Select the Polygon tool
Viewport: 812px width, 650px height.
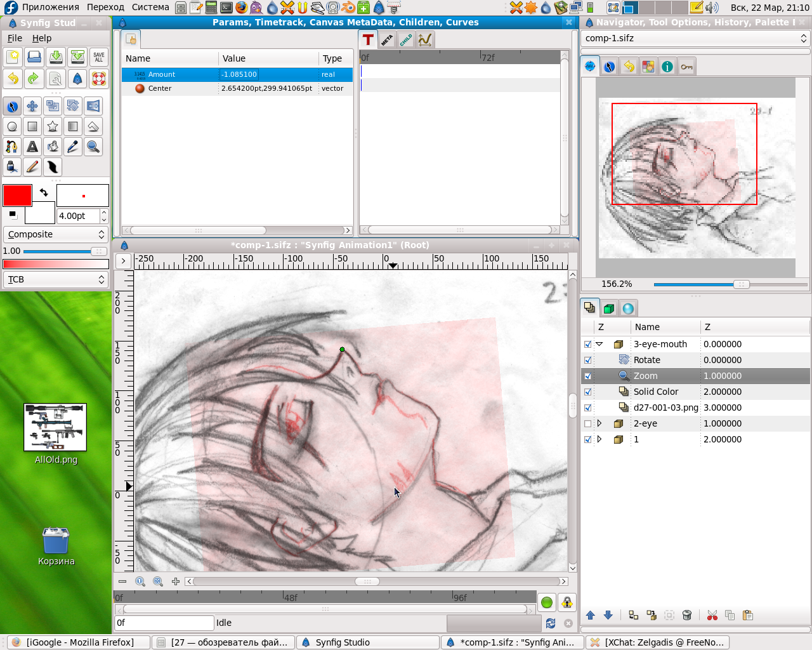click(x=93, y=126)
